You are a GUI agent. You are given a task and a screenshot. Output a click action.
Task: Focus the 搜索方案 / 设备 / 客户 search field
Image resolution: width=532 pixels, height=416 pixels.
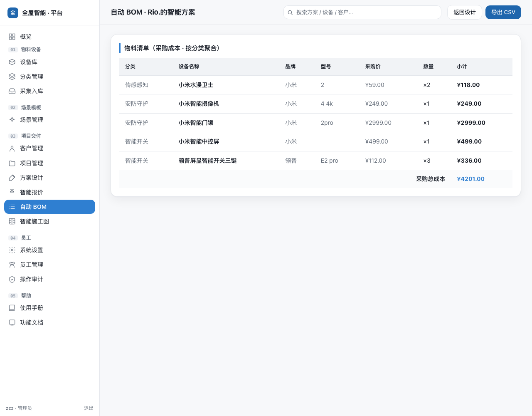(362, 12)
